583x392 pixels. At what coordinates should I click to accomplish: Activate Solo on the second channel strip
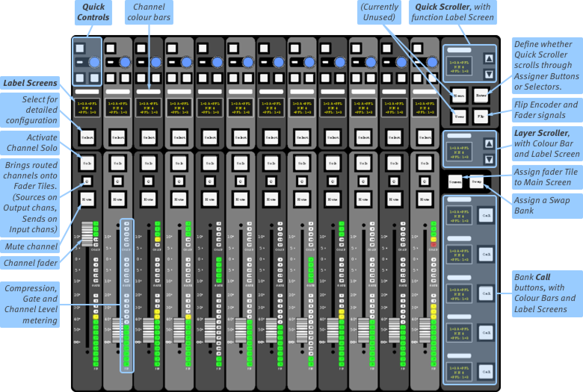click(x=118, y=164)
